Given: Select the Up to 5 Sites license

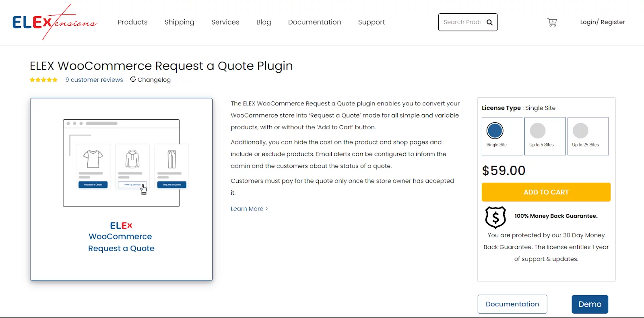Looking at the screenshot, I should tap(545, 136).
